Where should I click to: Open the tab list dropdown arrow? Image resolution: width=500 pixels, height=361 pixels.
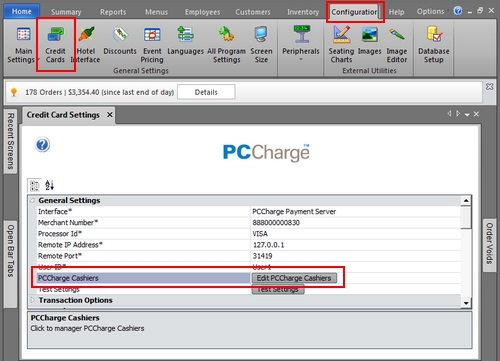pyautogui.click(x=467, y=114)
